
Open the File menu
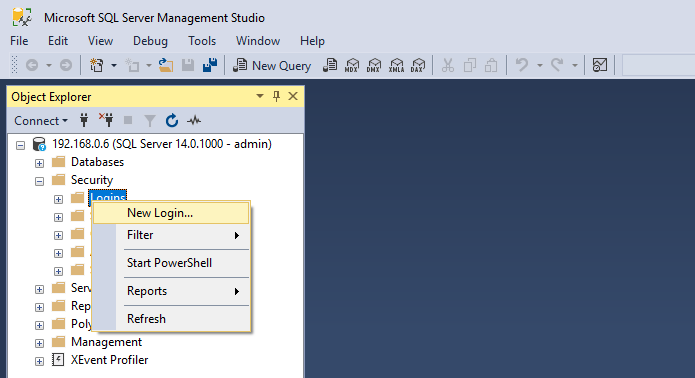pyautogui.click(x=19, y=41)
